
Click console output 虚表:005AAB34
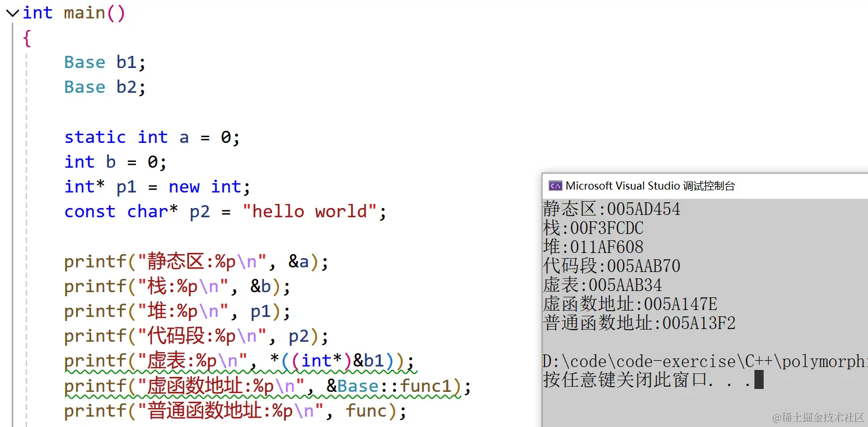coord(602,285)
